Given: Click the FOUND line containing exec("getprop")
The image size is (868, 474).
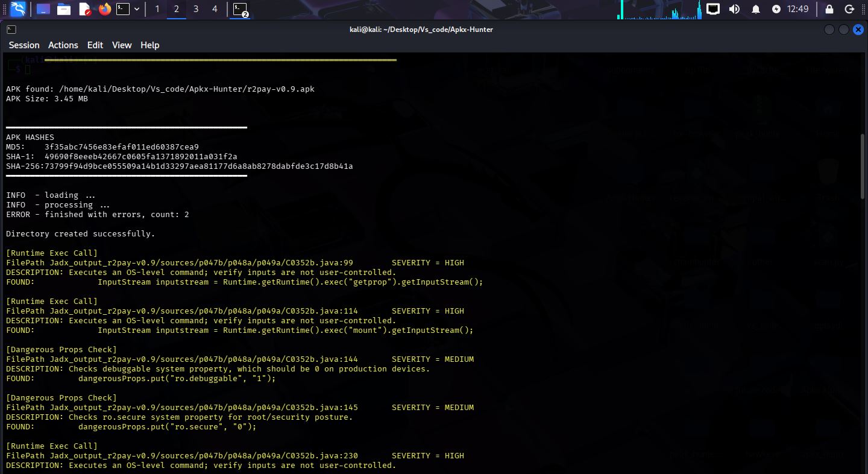Looking at the screenshot, I should (x=245, y=282).
